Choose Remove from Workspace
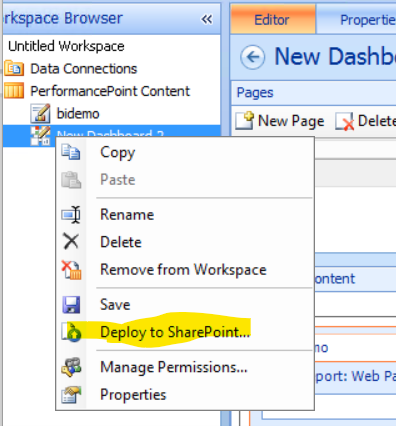Screen dimensions: 396x426 (x=183, y=270)
